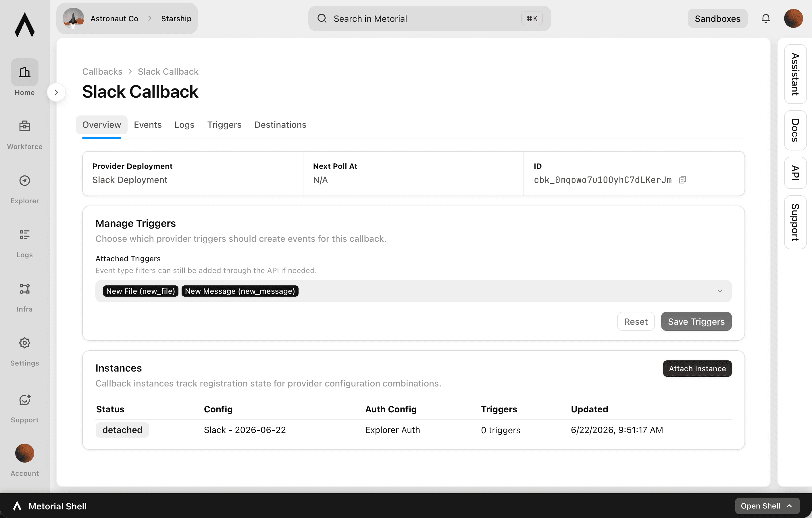The height and width of the screenshot is (518, 812).
Task: Click the Slack Callback breadcrumb
Action: pos(168,71)
